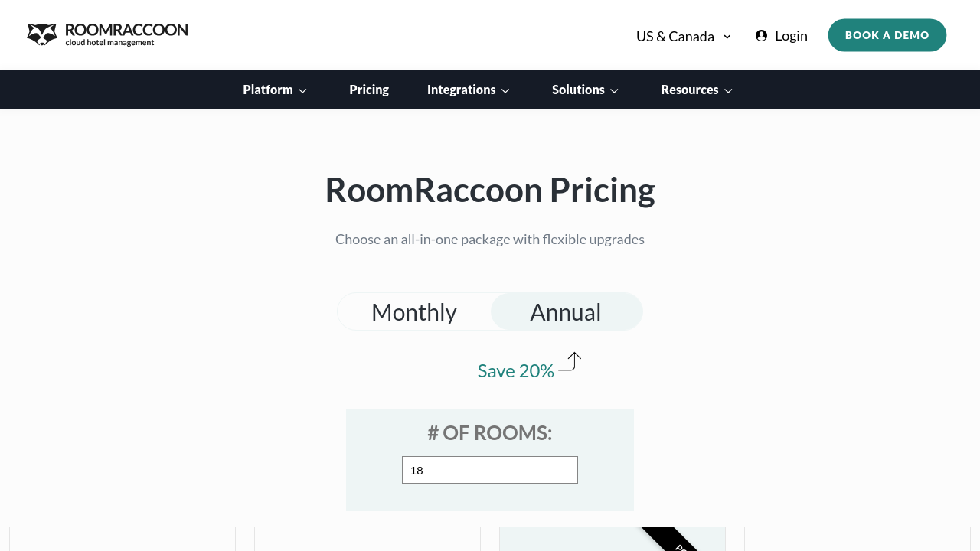Screen dimensions: 980x551
Task: Click the RoomRaccoon raccoon logo
Action: coord(42,34)
